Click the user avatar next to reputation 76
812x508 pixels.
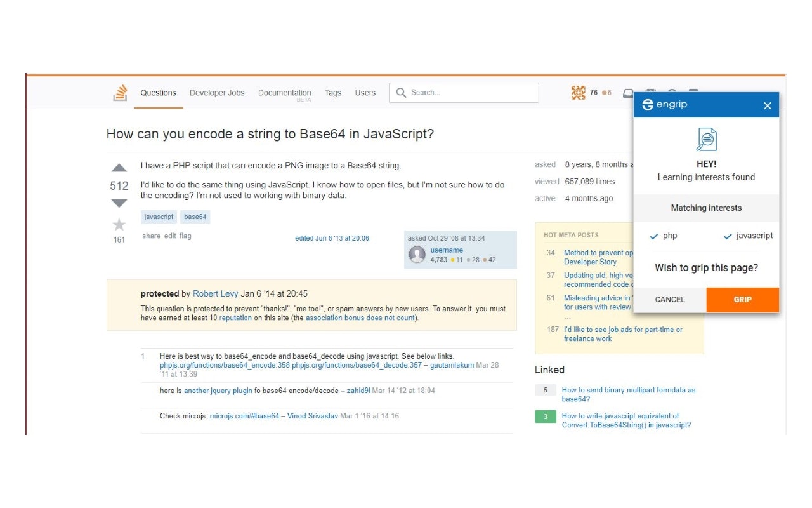tap(578, 93)
